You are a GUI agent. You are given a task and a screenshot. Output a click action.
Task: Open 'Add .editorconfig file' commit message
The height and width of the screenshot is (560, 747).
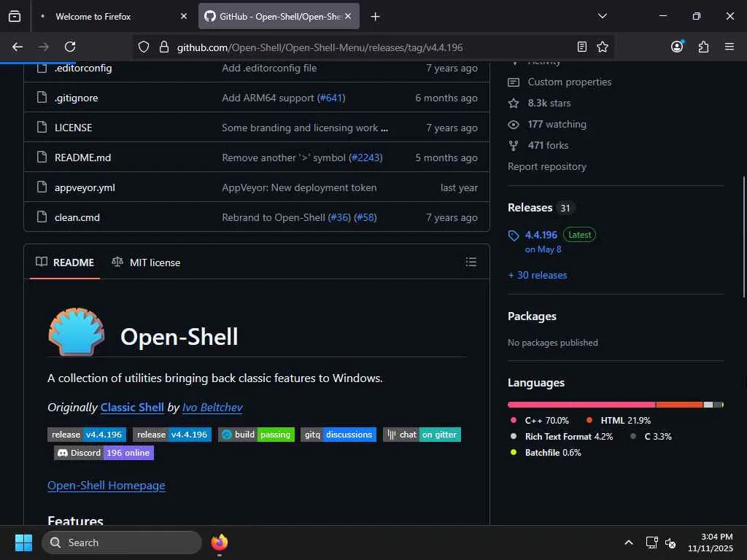point(269,68)
